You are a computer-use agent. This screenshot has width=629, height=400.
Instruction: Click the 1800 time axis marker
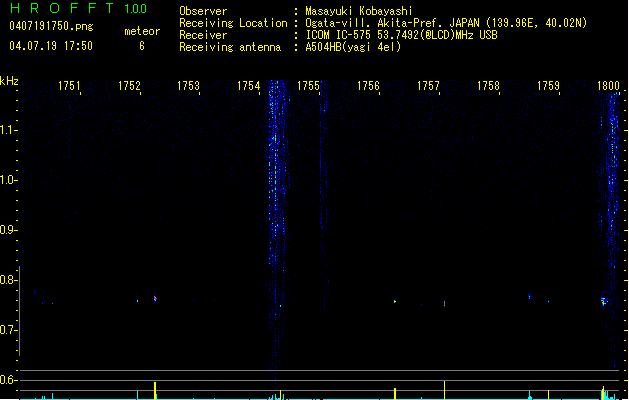608,86
